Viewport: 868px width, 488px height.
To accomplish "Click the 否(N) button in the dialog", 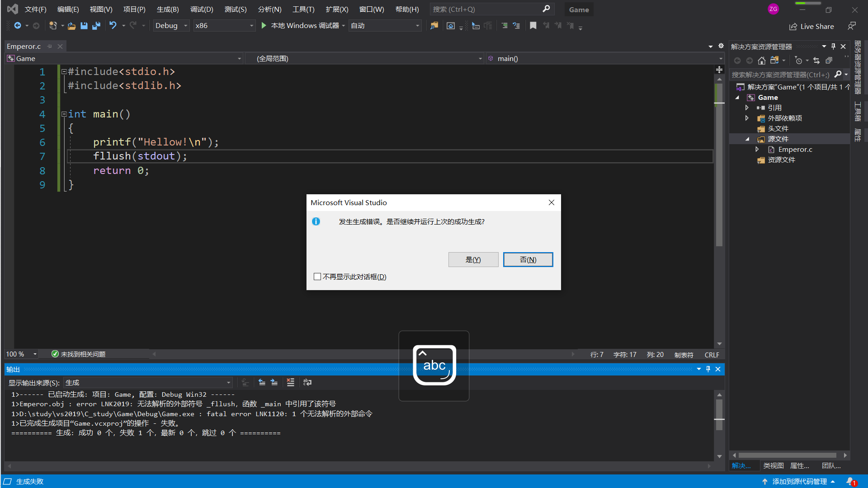I will point(528,260).
